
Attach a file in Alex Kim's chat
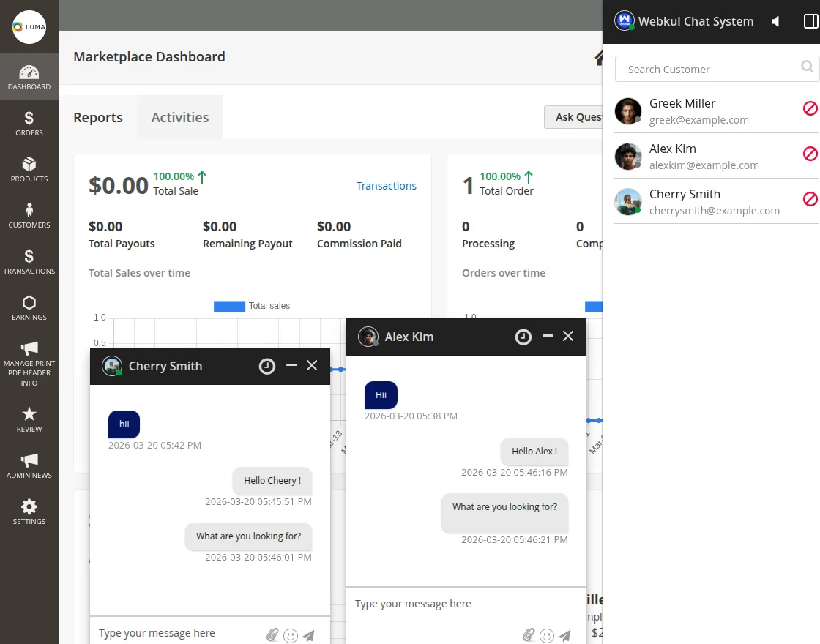click(529, 635)
